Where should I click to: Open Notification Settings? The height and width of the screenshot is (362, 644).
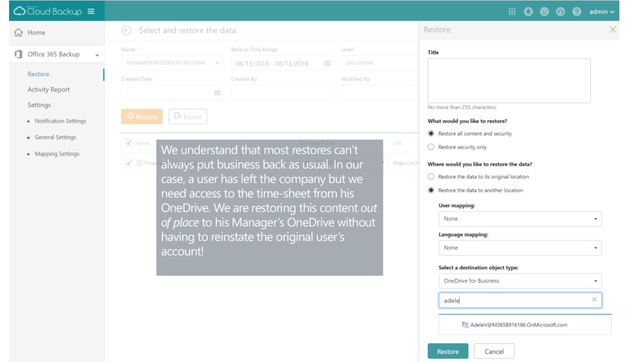60,121
